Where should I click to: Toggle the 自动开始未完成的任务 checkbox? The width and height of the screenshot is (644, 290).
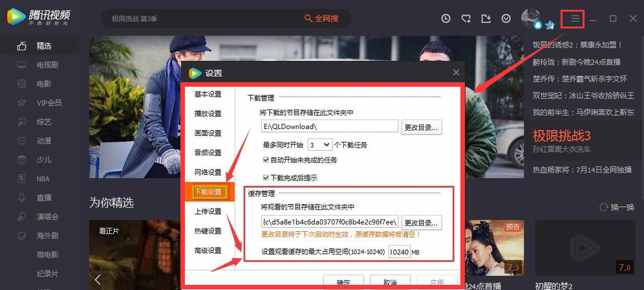(x=266, y=160)
